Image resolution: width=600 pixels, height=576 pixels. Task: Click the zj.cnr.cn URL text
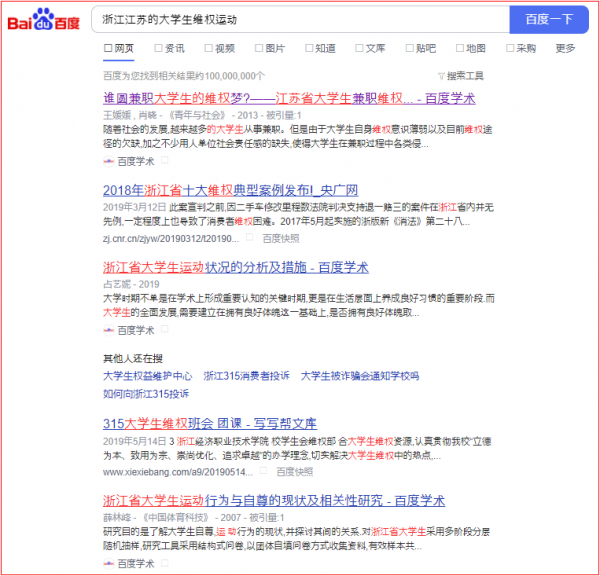pyautogui.click(x=171, y=239)
